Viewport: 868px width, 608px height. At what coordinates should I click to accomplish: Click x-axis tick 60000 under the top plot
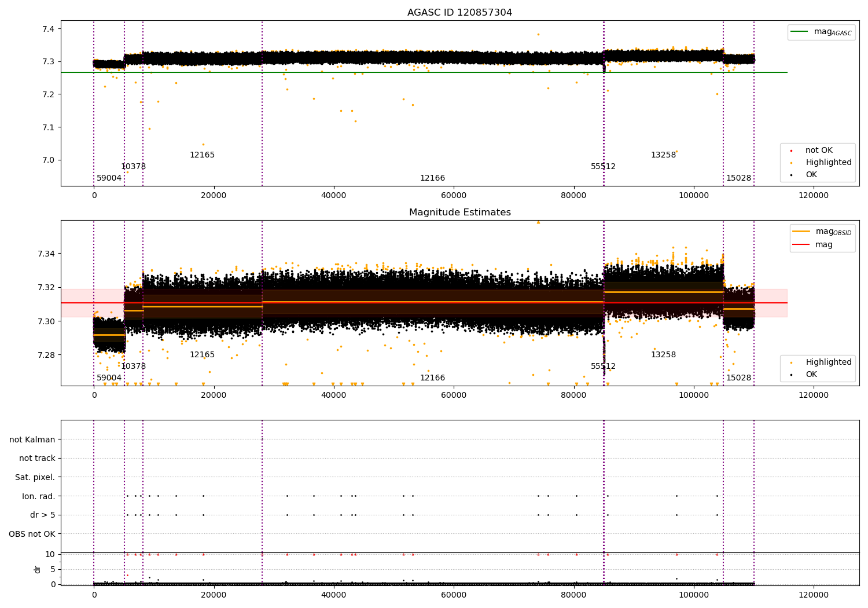point(454,196)
